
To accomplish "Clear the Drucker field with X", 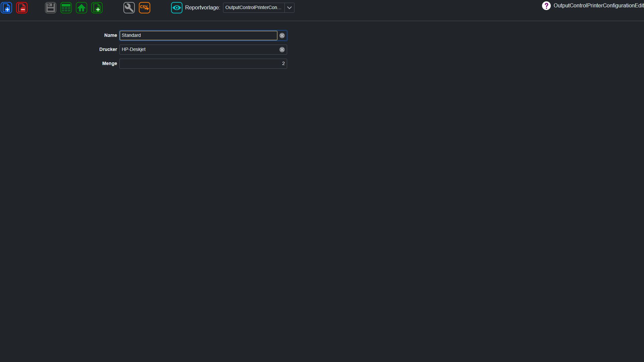I will (282, 50).
